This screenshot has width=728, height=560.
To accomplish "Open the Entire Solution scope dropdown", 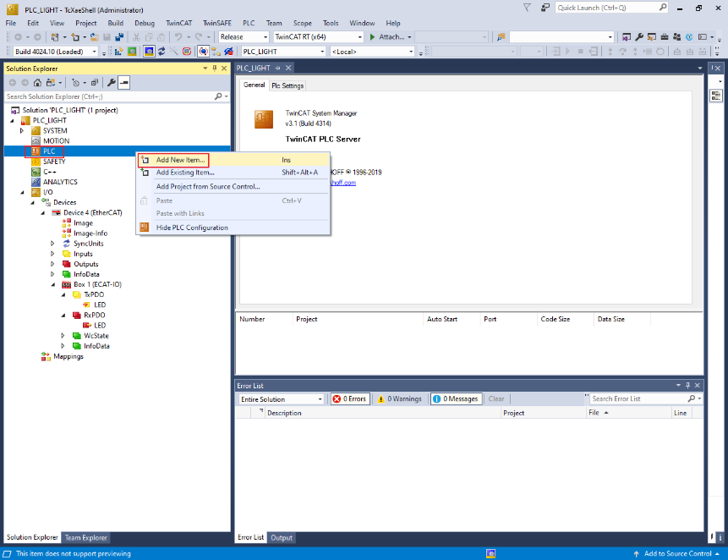I will pyautogui.click(x=282, y=399).
